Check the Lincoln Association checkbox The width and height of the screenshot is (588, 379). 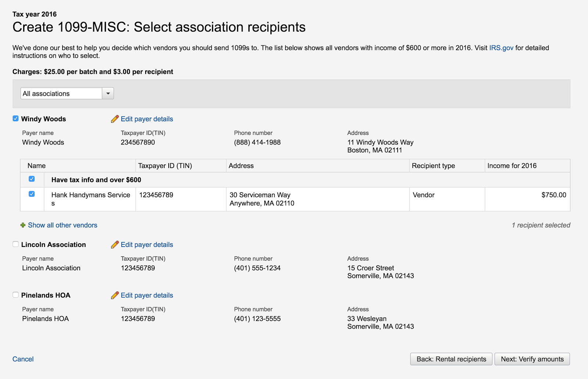coord(15,244)
